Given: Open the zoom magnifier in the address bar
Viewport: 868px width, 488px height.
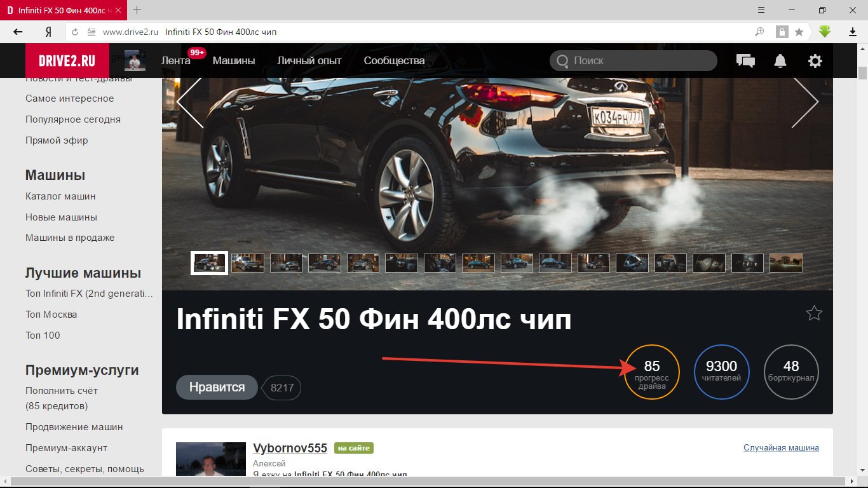Looking at the screenshot, I should tap(759, 32).
